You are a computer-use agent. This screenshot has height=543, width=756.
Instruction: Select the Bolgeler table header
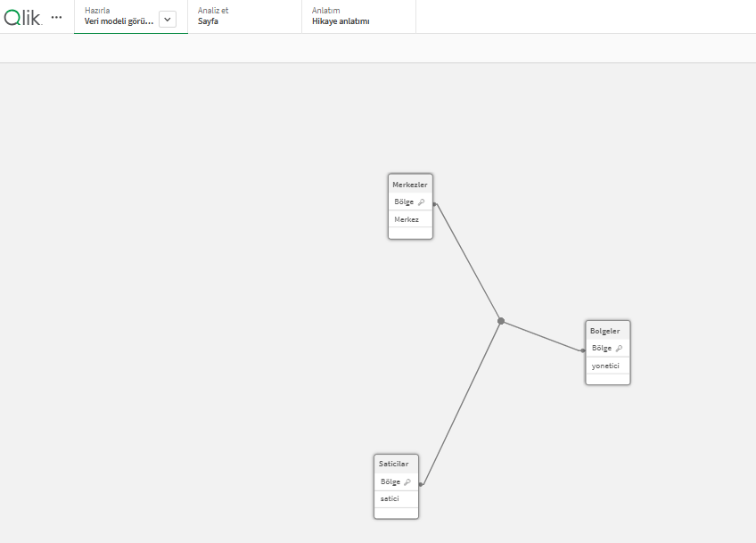[x=604, y=331]
